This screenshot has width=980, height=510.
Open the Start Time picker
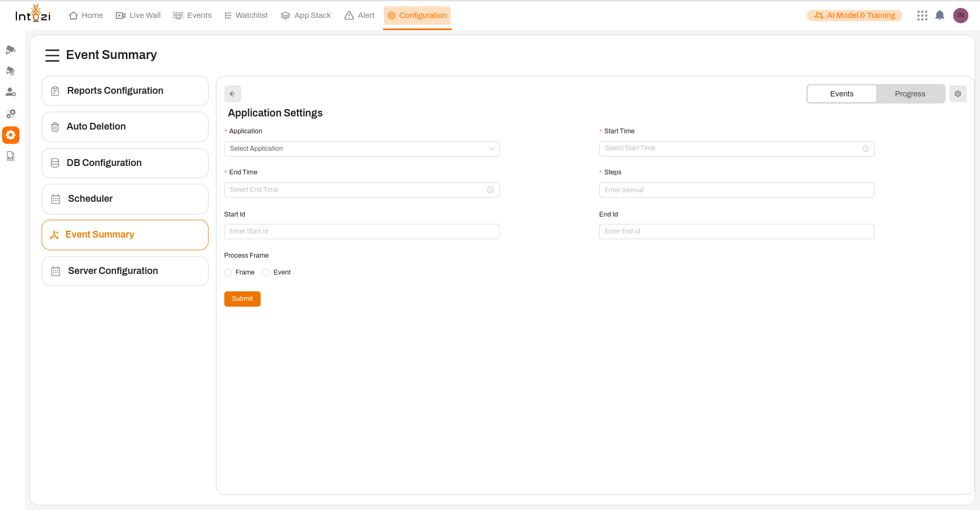coord(736,149)
